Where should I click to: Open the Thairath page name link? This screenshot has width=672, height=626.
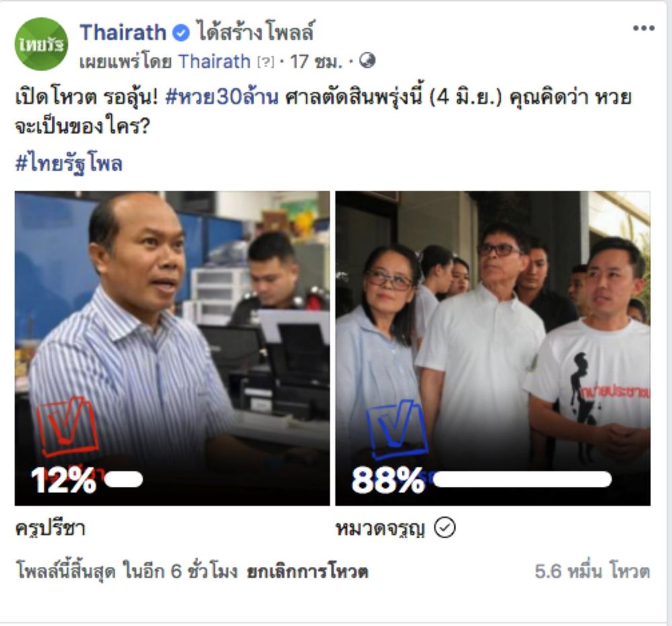pyautogui.click(x=123, y=32)
